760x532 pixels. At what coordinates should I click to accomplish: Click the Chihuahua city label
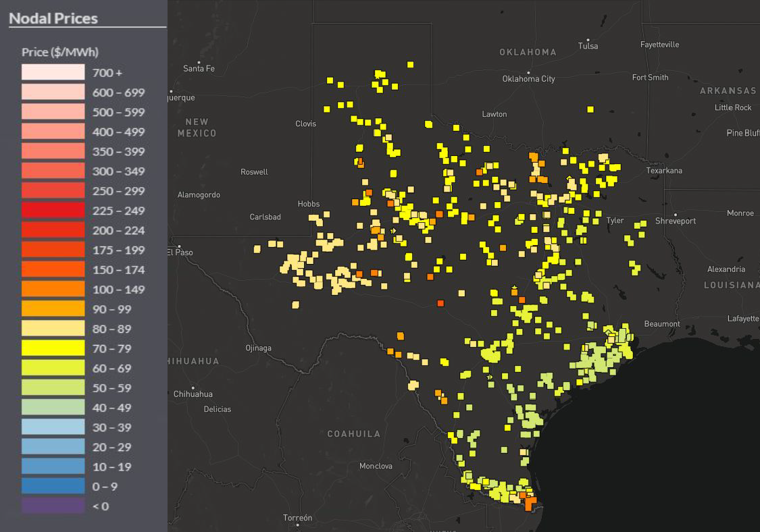click(x=193, y=394)
